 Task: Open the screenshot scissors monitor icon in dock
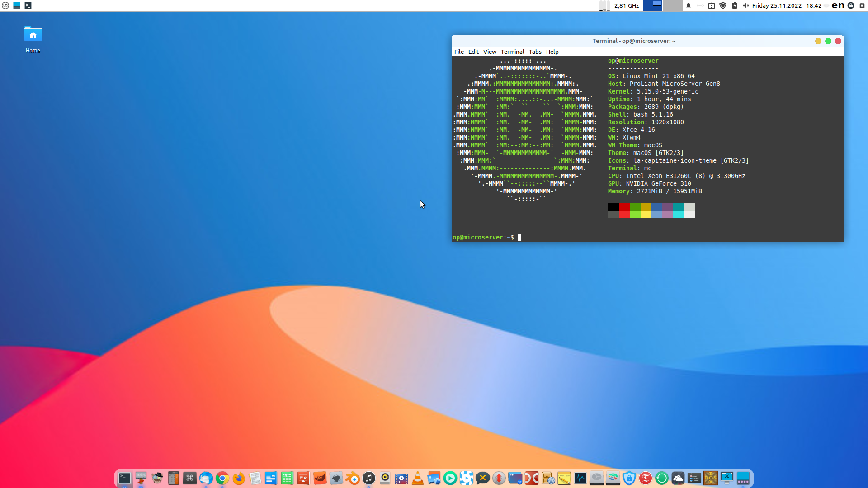click(727, 478)
